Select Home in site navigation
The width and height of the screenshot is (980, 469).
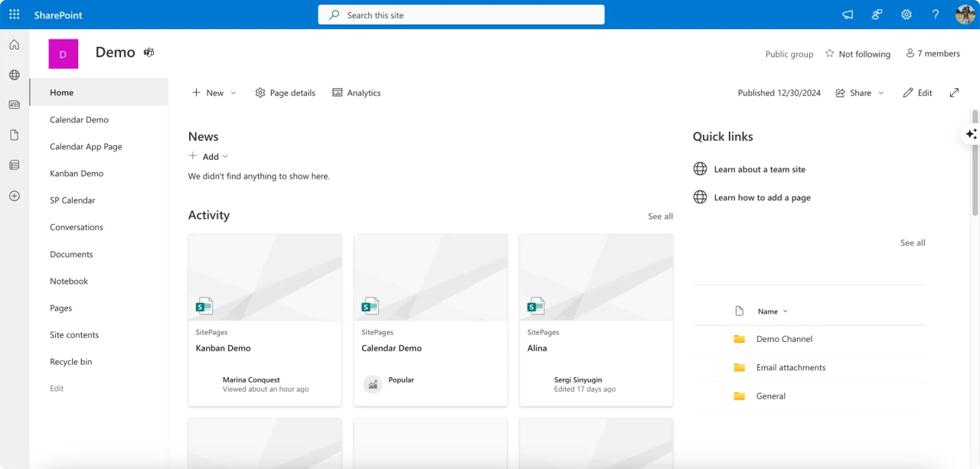[x=99, y=93]
